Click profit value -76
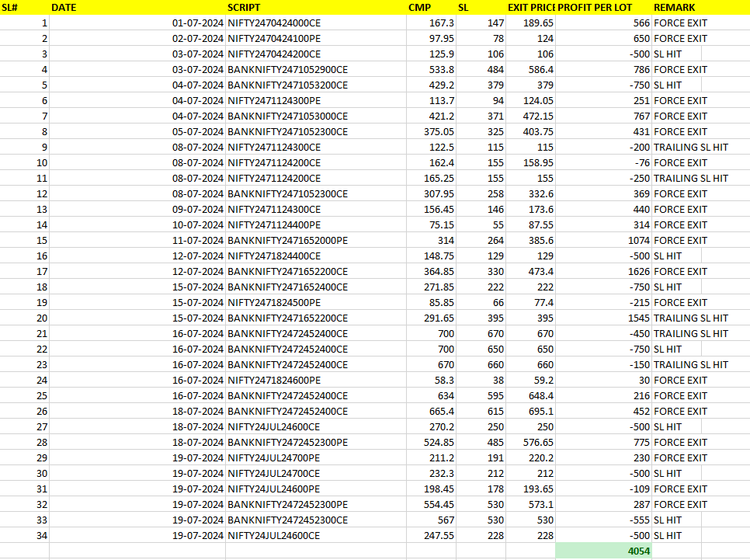Viewport: 750px width, 560px height. click(x=603, y=163)
